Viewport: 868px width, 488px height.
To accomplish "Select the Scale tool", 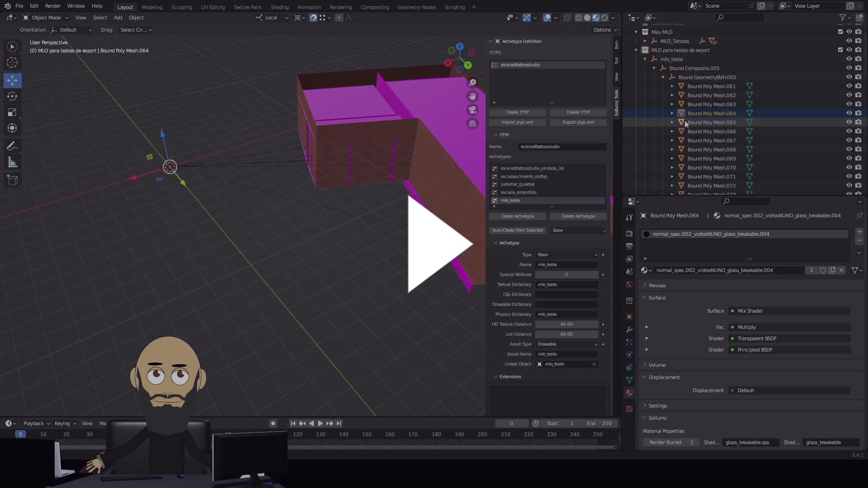I will click(x=12, y=112).
